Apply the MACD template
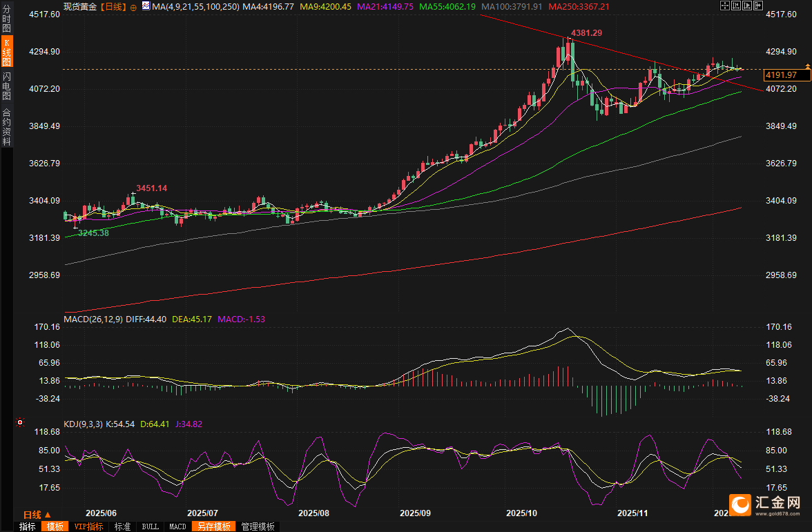The width and height of the screenshot is (812, 532). click(177, 526)
